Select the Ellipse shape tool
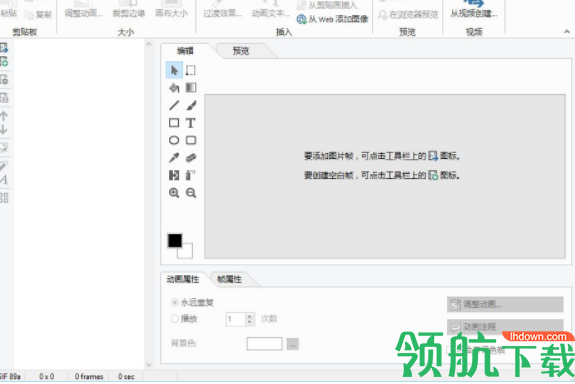 click(174, 140)
